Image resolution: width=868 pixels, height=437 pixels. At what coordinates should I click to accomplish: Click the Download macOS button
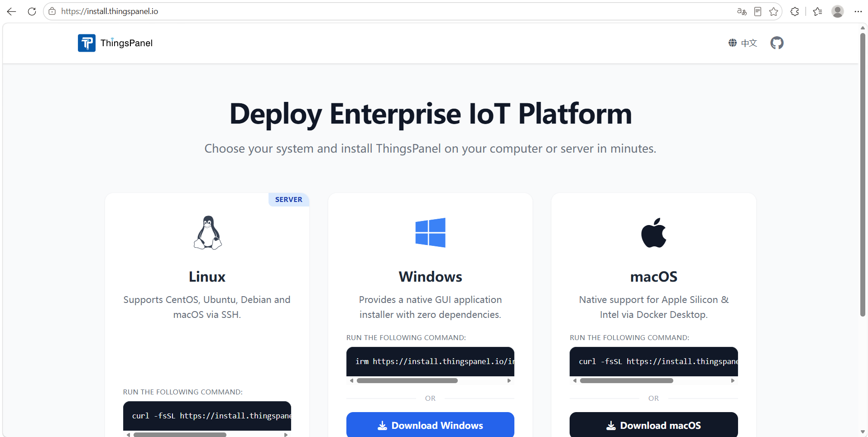pos(654,425)
